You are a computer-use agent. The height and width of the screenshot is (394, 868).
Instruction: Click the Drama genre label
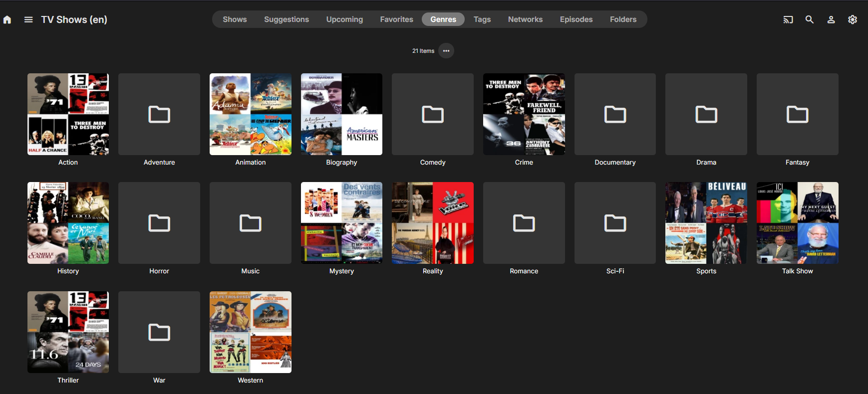coord(706,163)
